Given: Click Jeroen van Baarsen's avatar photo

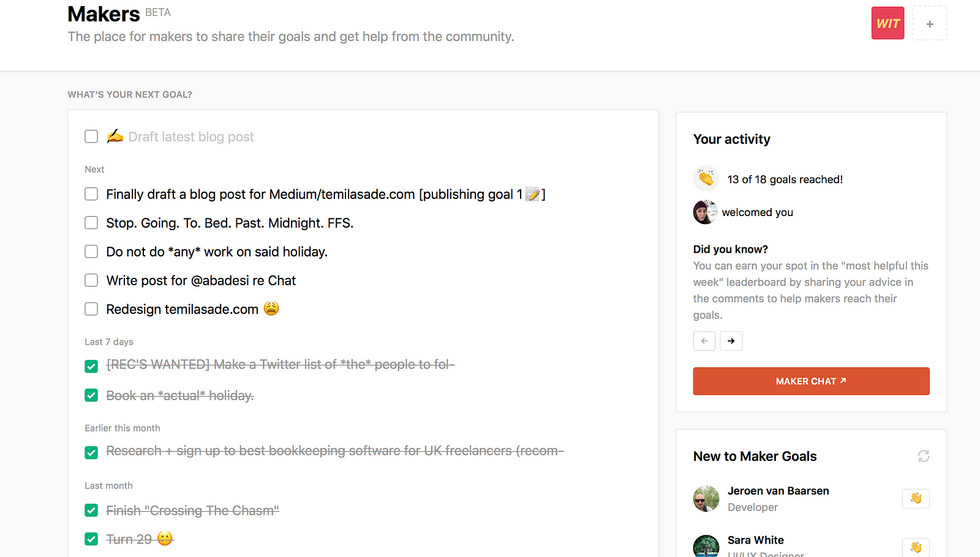Looking at the screenshot, I should point(706,498).
